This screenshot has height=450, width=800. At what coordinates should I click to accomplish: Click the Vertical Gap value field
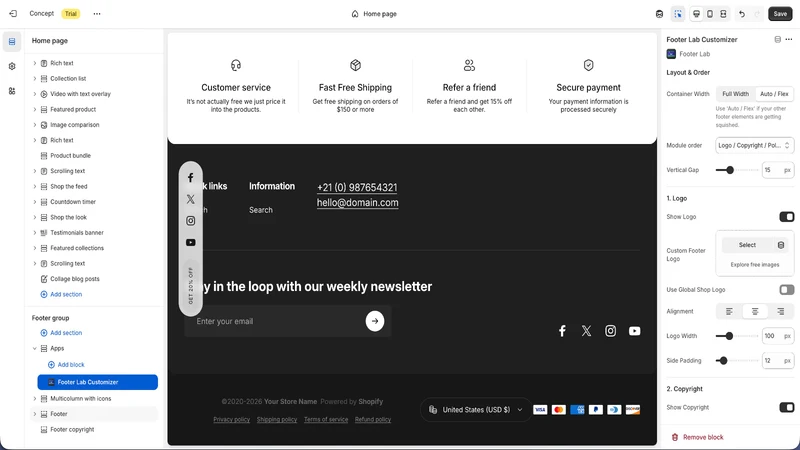click(778, 170)
